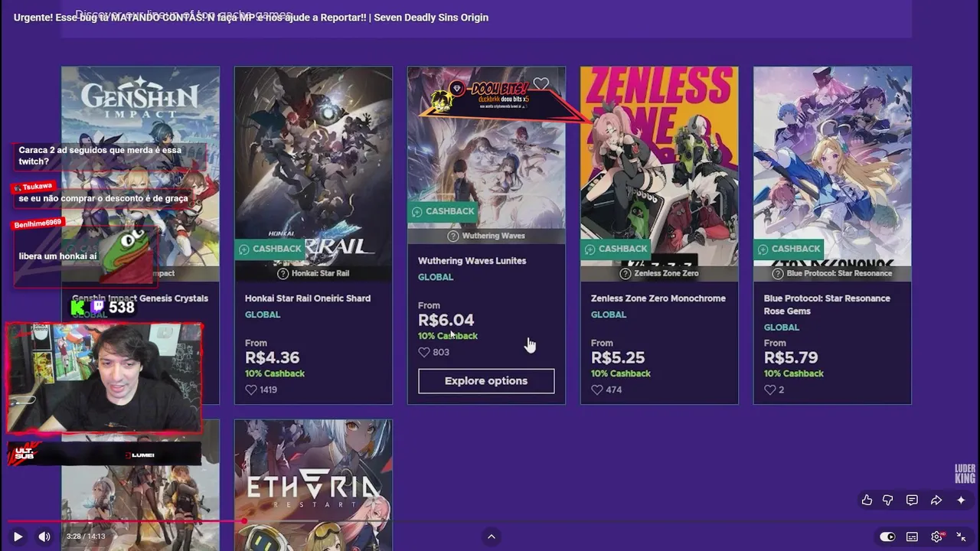Screen dimensions: 980x551
Task: Dislike the video with thumbs down
Action: coord(888,500)
